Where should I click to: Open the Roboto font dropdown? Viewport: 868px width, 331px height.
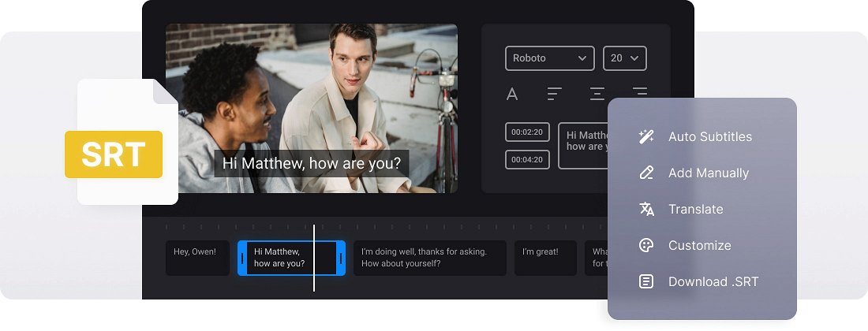point(550,58)
